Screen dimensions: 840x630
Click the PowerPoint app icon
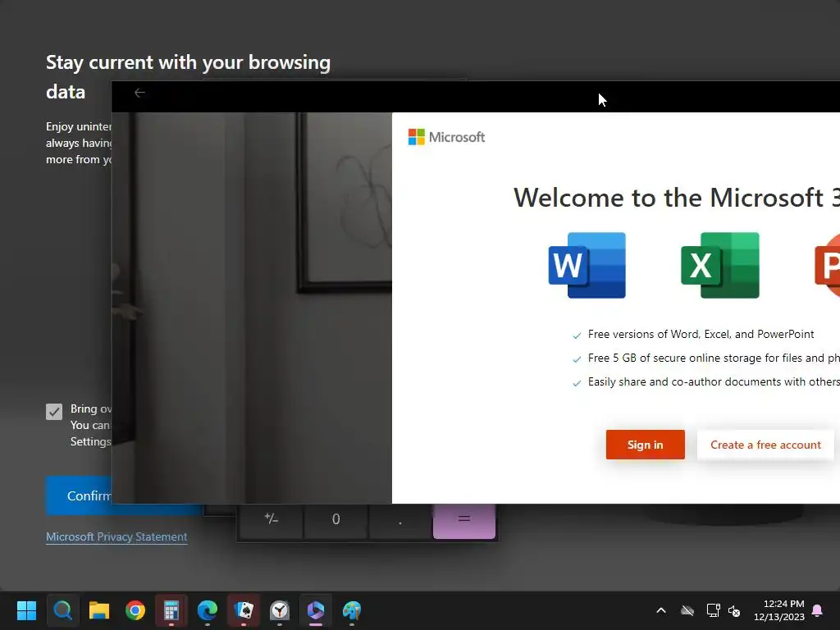coord(827,265)
